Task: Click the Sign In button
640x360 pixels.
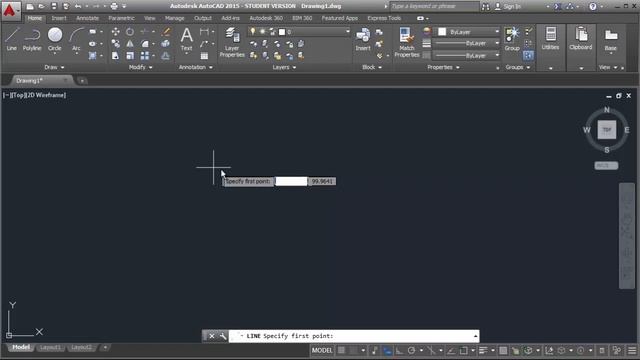Action: tap(507, 7)
